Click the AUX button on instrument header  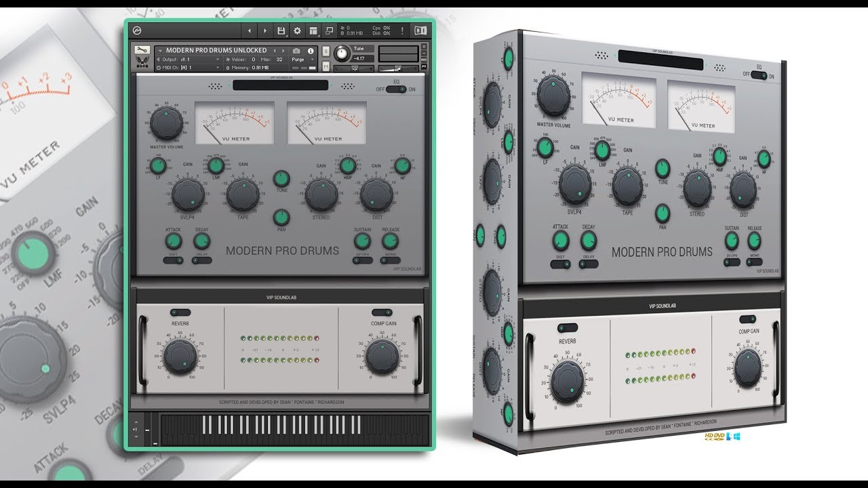click(424, 59)
